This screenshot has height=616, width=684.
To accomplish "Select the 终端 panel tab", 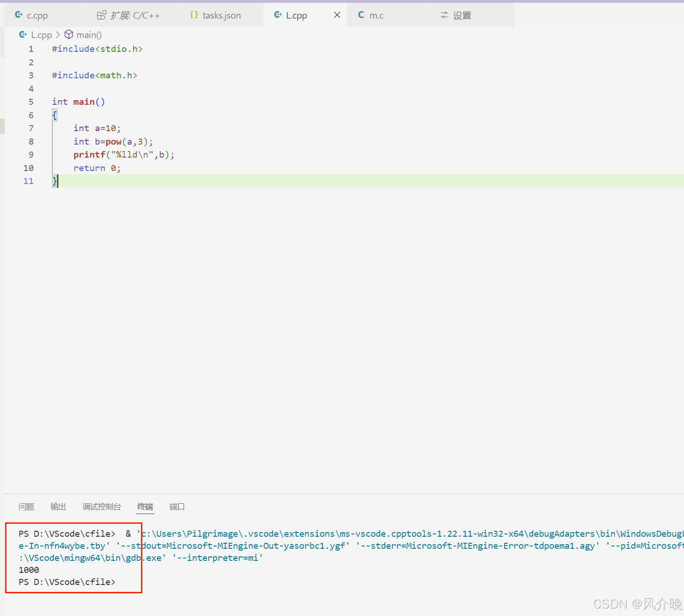I will (x=145, y=507).
